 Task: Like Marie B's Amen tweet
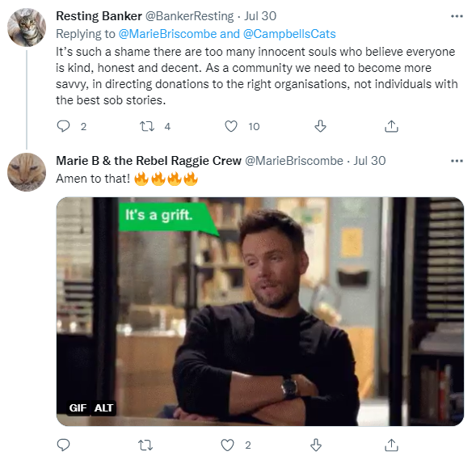227,445
